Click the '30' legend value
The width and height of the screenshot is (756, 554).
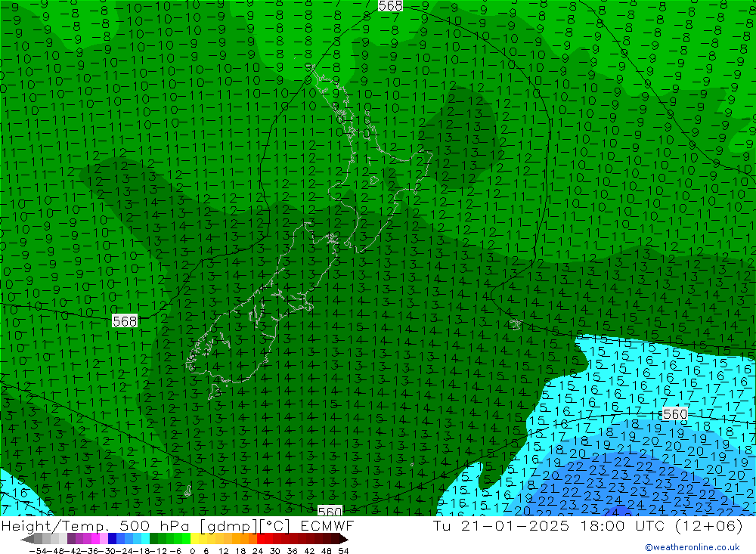pos(275,551)
